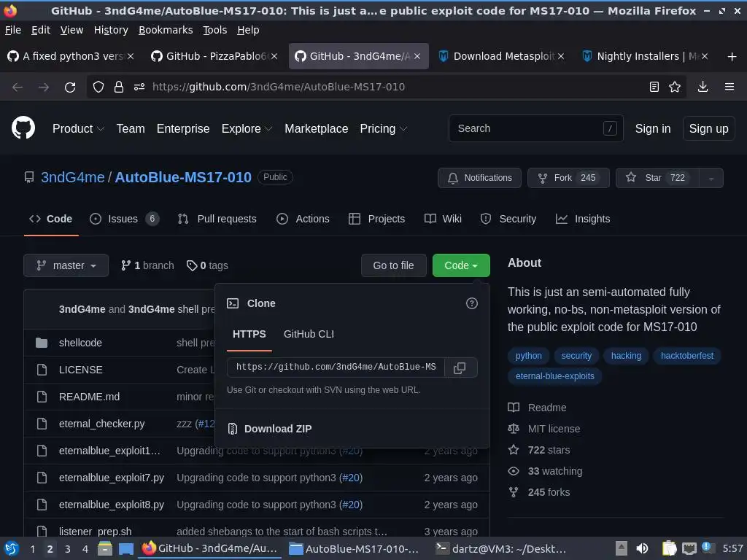Click the Sign up button

coord(708,128)
